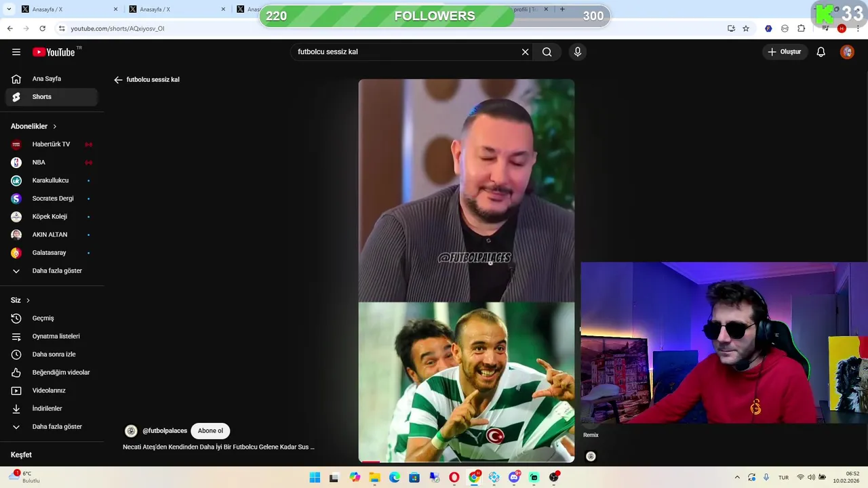Open the Köpek Koleji channel
Screen dimensions: 868x488
pos(52,217)
